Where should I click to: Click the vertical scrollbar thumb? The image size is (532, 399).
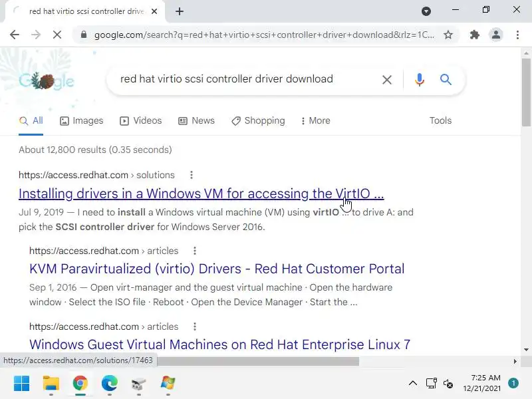point(526,92)
